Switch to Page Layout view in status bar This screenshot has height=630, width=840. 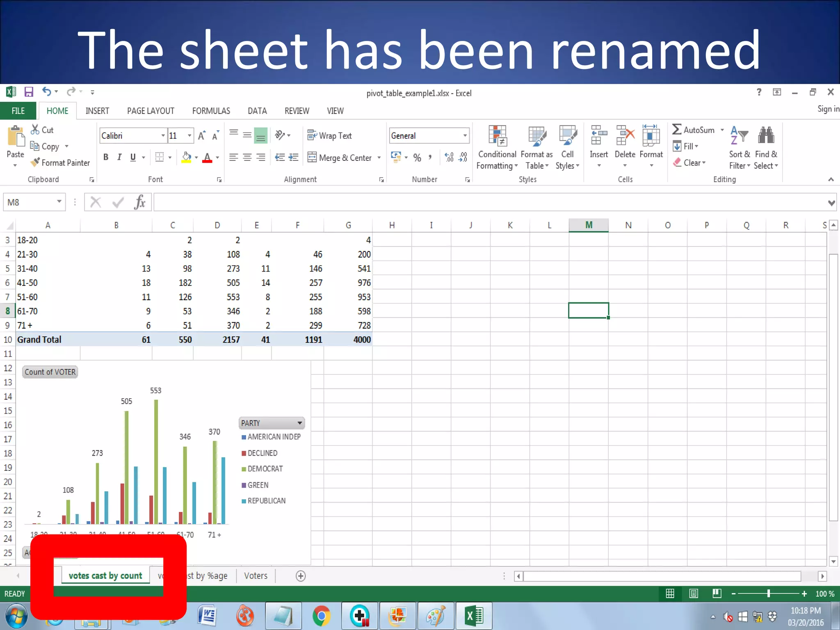[x=694, y=593]
